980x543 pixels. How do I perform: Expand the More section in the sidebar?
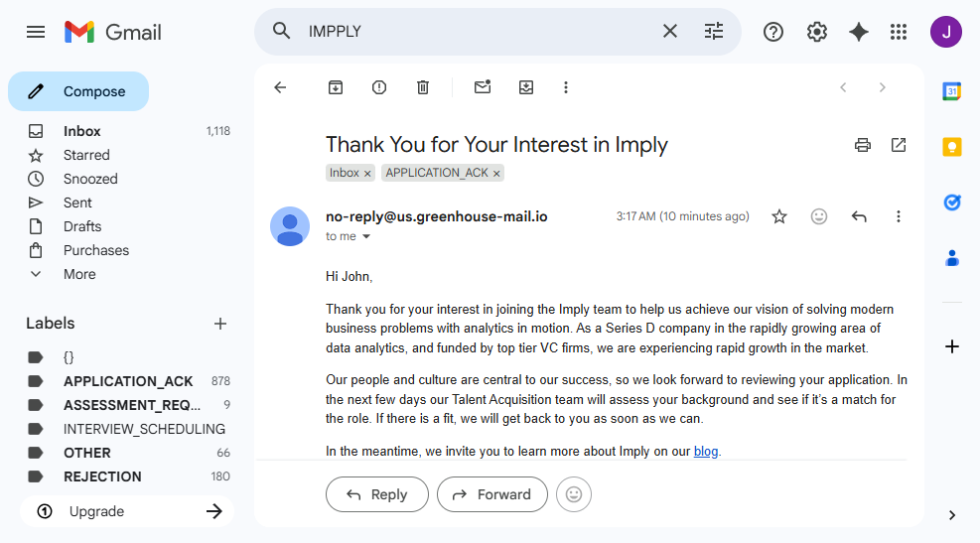(x=79, y=274)
